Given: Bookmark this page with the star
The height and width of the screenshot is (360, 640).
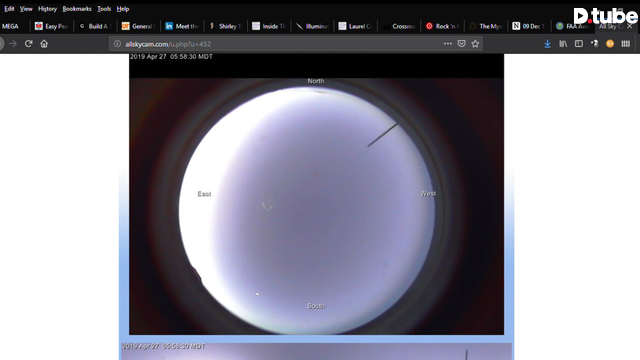Looking at the screenshot, I should coord(475,44).
